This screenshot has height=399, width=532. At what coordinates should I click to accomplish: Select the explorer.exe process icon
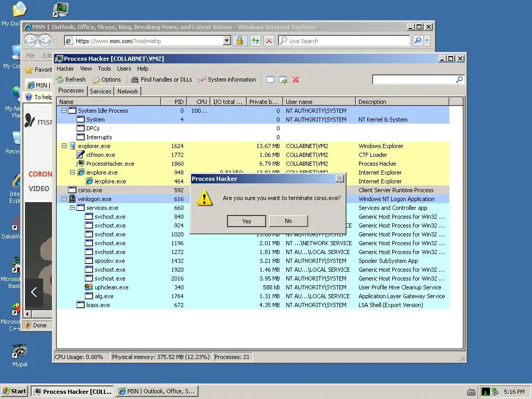pos(72,146)
